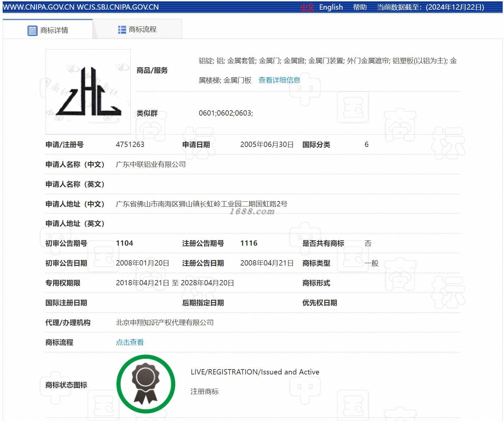The image size is (504, 421).
Task: Select exclusive right period 2018年04月21日 至 2028年04月20日
Action: pos(175,283)
